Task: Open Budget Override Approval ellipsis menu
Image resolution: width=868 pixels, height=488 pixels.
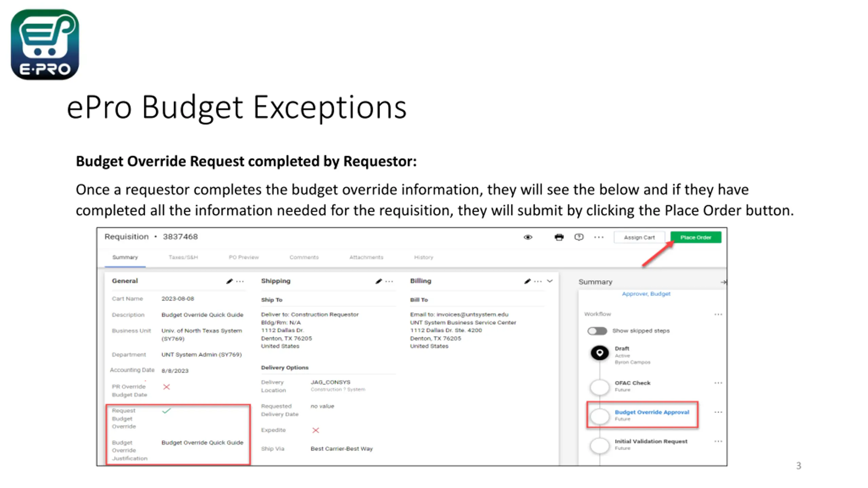Action: 718,412
